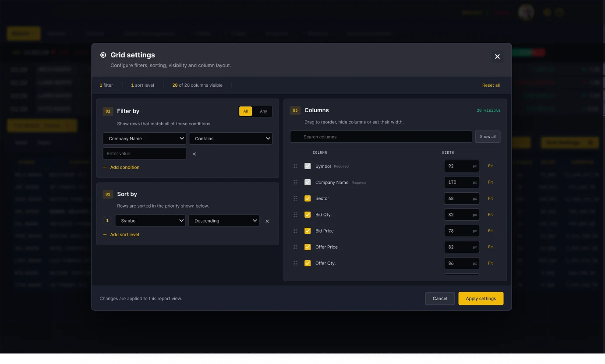The image size is (605, 364).
Task: Click the 'Bid Price' column label
Action: click(325, 231)
